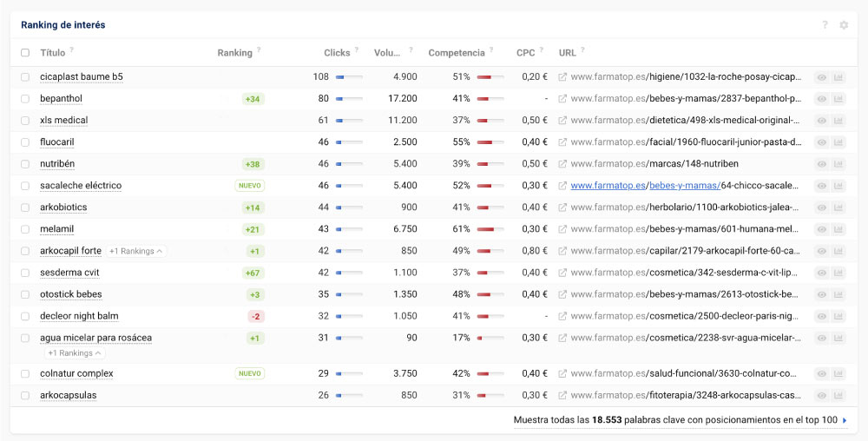Click the external link icon for cicaplast baume b5
The width and height of the screenshot is (868, 441).
tap(562, 77)
